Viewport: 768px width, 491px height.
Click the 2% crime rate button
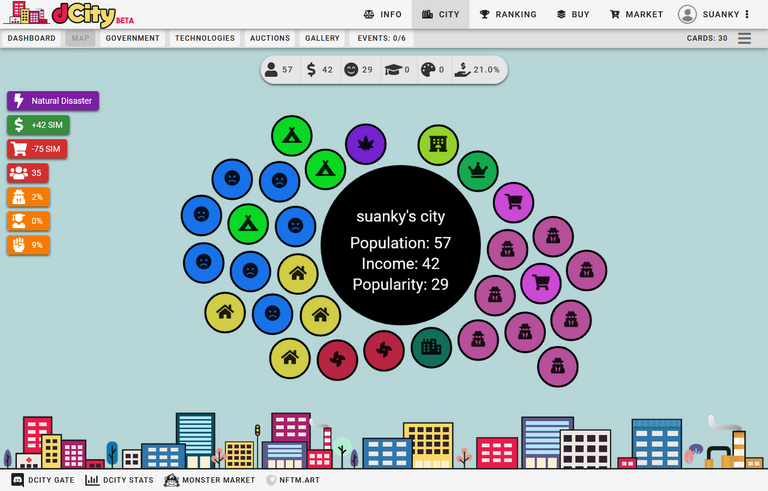pyautogui.click(x=28, y=197)
